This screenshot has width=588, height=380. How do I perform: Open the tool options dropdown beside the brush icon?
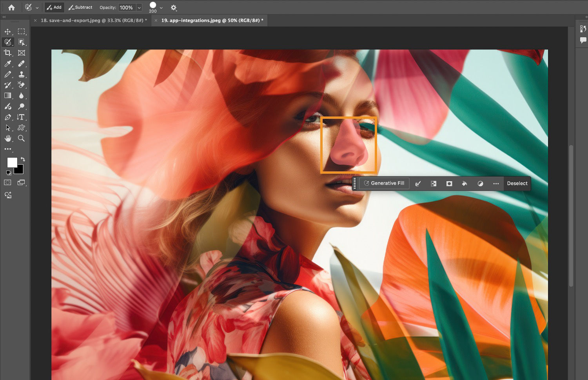pos(37,7)
